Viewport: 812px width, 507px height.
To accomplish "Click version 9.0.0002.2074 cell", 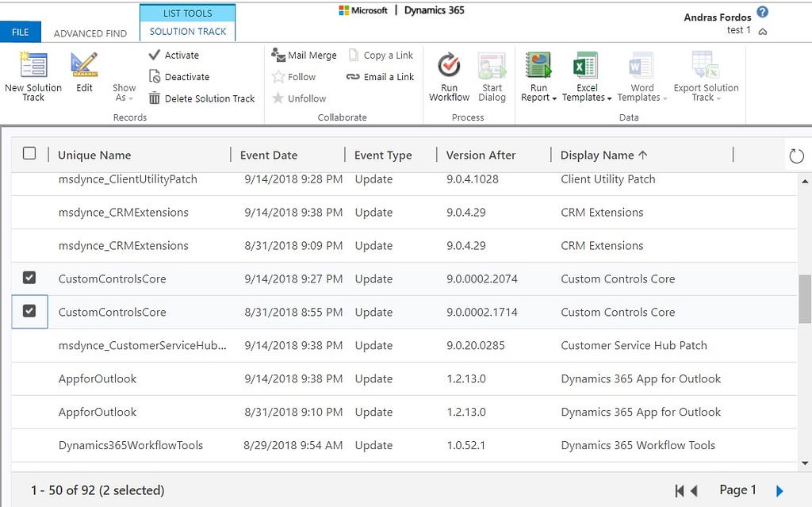I will coord(482,279).
